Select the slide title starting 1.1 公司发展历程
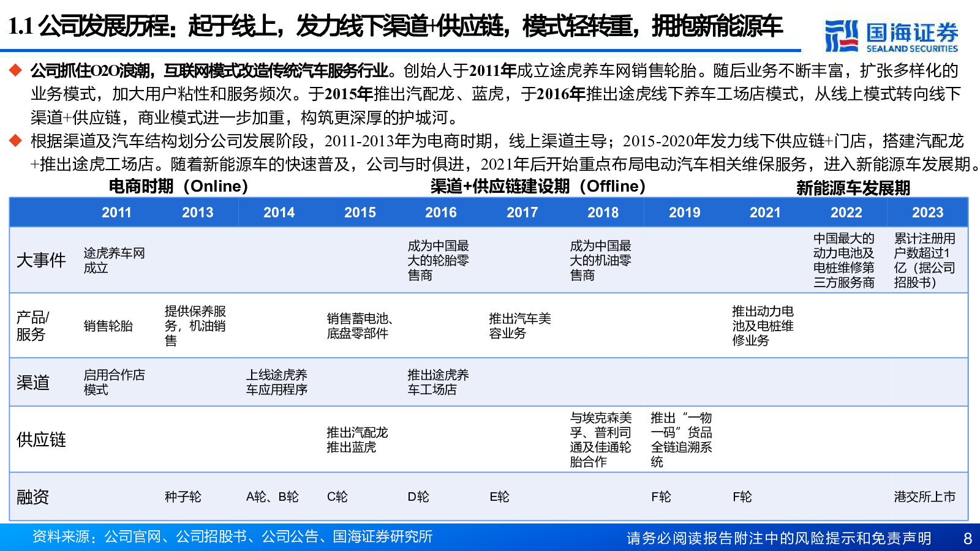The image size is (980, 551). click(x=396, y=26)
